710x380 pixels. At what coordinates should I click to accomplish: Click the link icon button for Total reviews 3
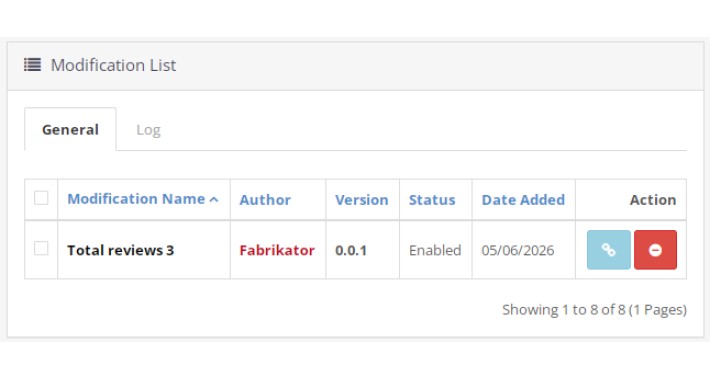609,250
